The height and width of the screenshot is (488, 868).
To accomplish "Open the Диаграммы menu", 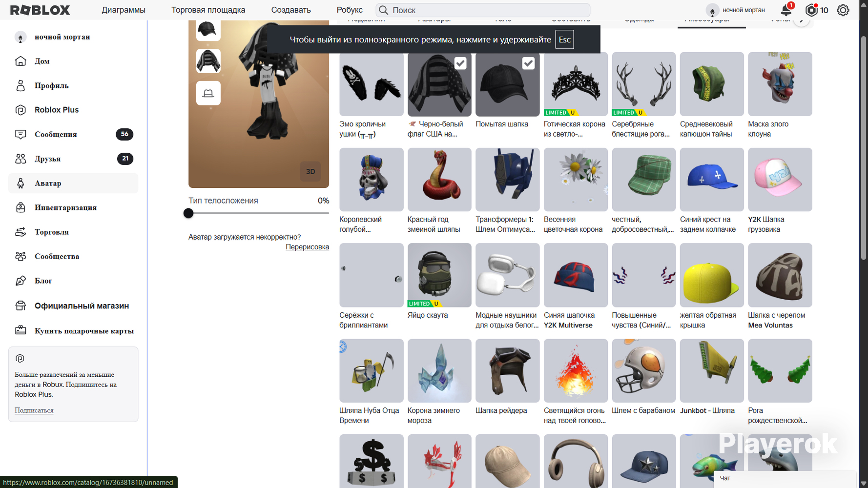I will [x=124, y=10].
